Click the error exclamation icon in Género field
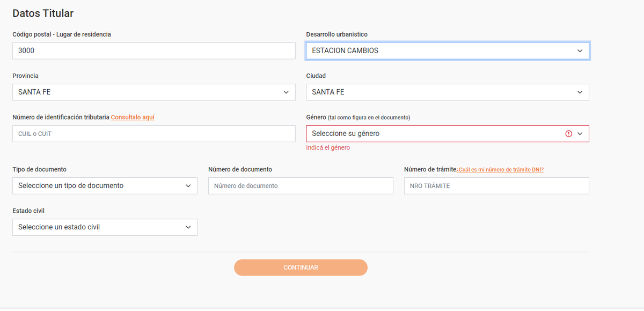 pyautogui.click(x=569, y=133)
